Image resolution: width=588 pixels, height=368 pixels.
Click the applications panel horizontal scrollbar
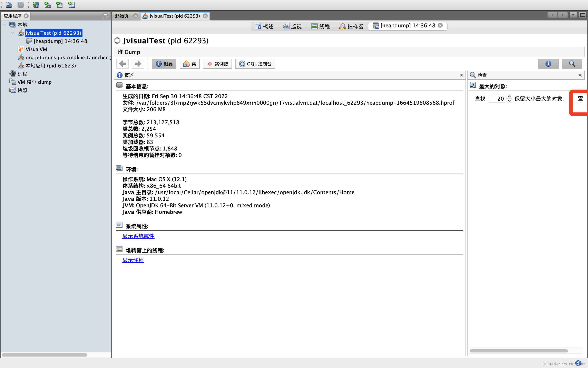[x=45, y=355]
